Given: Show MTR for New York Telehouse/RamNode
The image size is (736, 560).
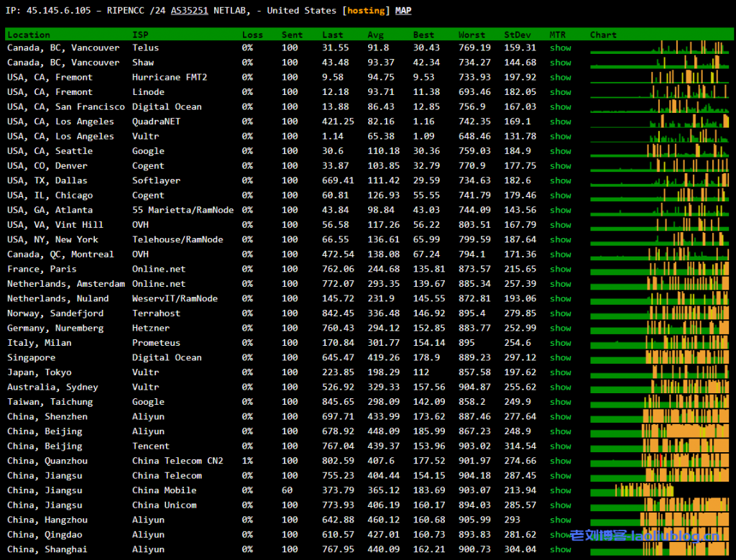Looking at the screenshot, I should [x=560, y=239].
